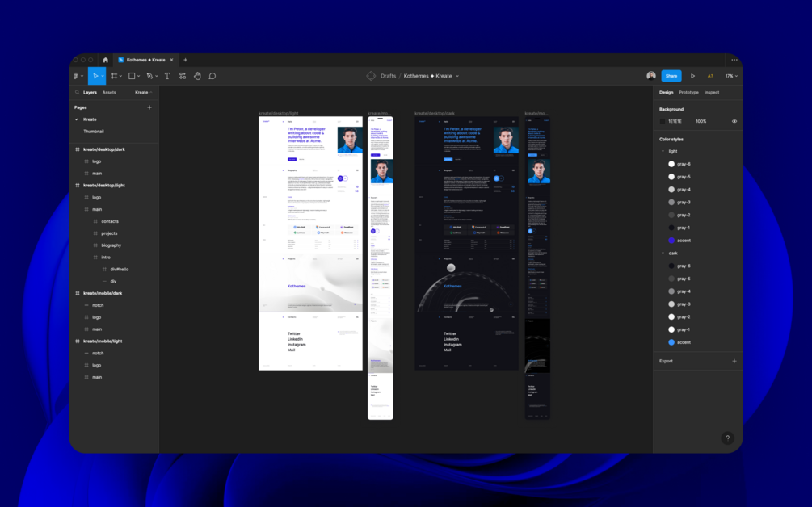The height and width of the screenshot is (507, 812).
Task: Open the Figma main menu icon
Action: pos(76,76)
